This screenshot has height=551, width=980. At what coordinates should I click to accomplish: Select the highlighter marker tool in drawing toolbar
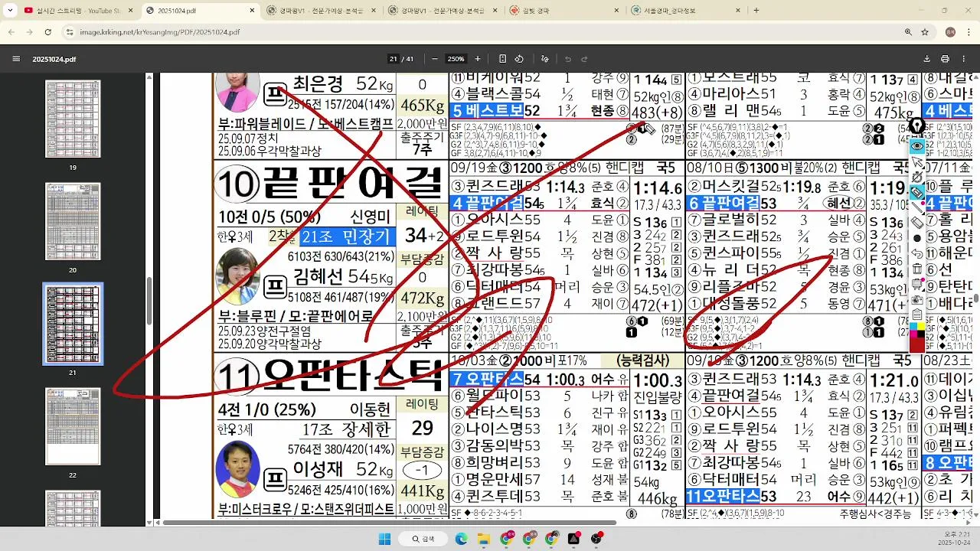[x=916, y=192]
